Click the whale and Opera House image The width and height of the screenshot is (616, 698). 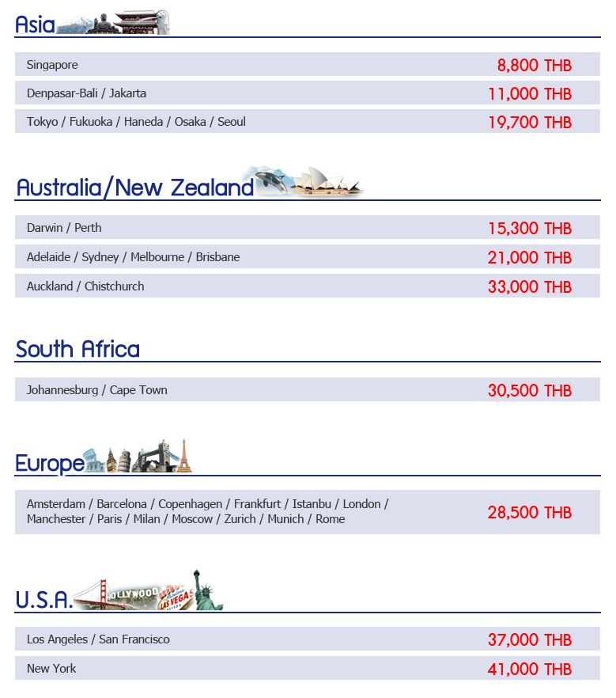coord(308,182)
